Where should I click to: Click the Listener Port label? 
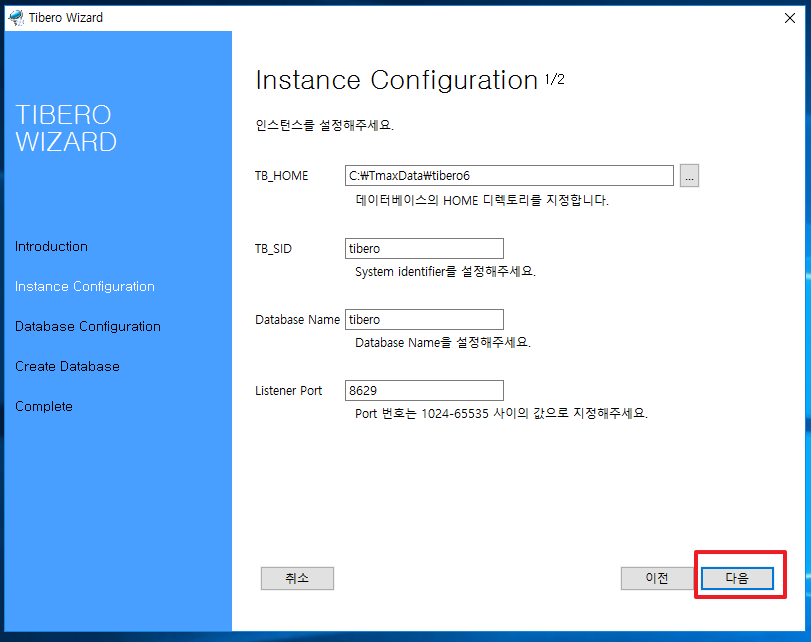[x=289, y=391]
